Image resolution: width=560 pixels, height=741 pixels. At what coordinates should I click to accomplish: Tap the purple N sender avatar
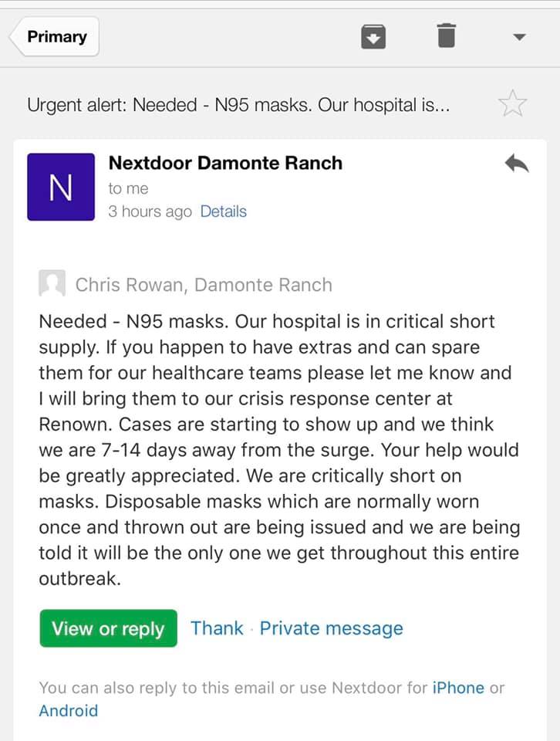61,187
